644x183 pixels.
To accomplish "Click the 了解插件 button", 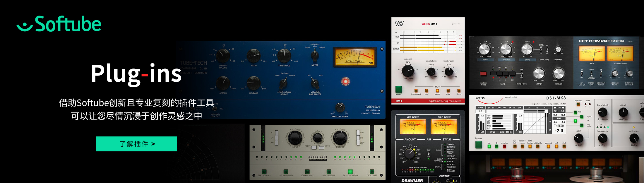I will coord(136,144).
